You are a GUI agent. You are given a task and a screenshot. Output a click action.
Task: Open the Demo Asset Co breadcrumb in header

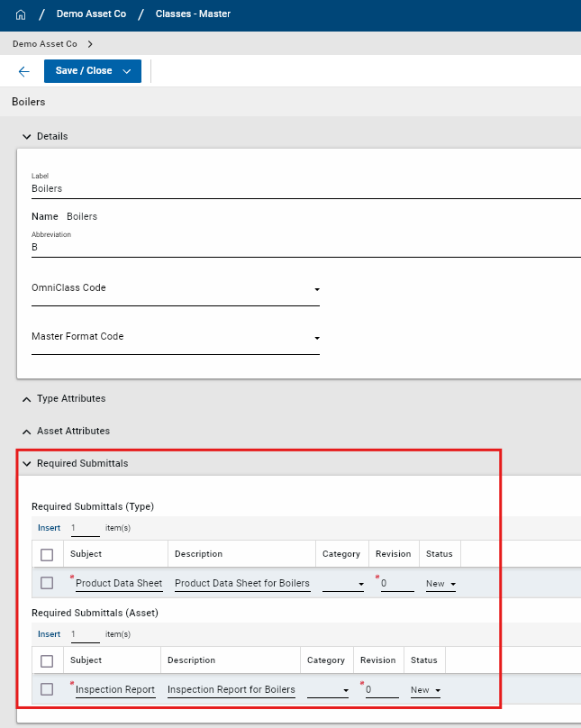(91, 15)
